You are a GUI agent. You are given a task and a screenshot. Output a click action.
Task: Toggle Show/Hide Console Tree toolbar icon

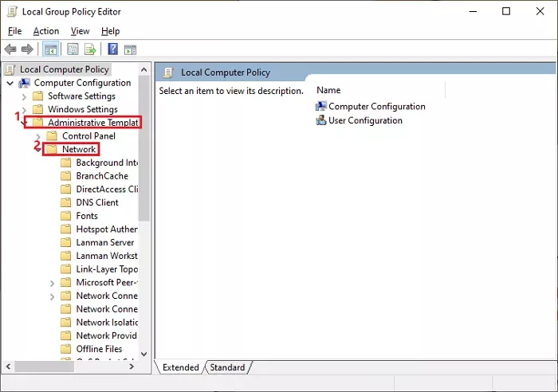click(x=51, y=49)
